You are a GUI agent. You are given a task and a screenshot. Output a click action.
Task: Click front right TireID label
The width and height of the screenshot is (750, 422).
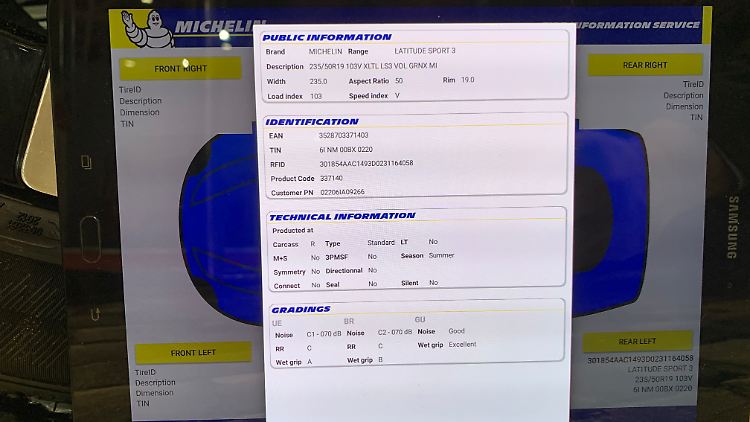130,89
